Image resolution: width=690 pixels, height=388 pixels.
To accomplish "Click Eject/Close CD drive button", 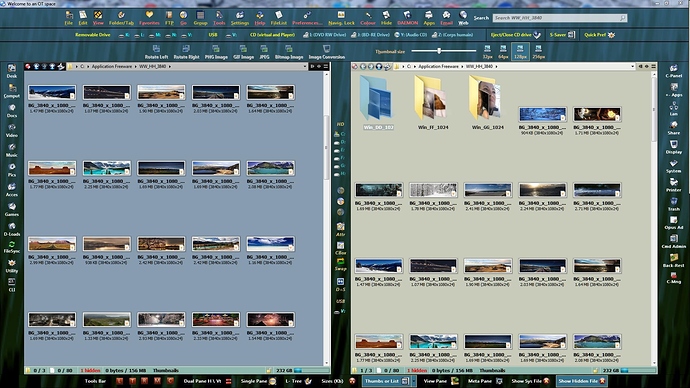I will click(515, 35).
